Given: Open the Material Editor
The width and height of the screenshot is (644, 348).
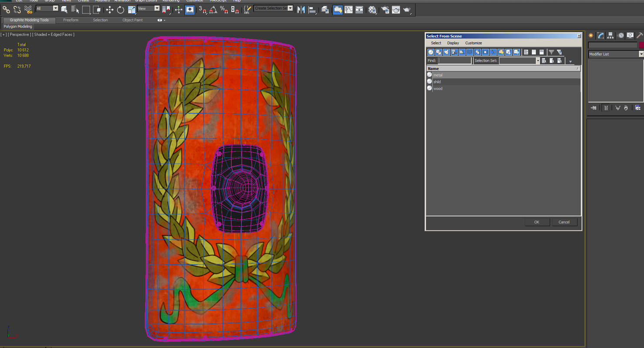Looking at the screenshot, I should (372, 9).
